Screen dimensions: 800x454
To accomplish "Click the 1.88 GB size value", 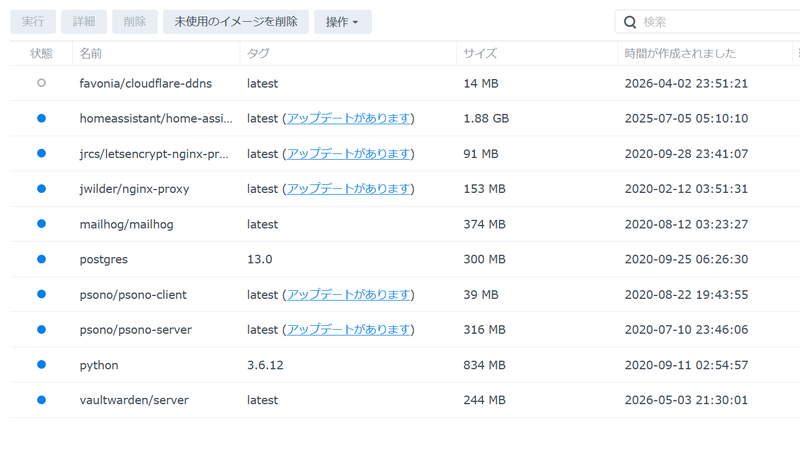I will click(x=486, y=118).
